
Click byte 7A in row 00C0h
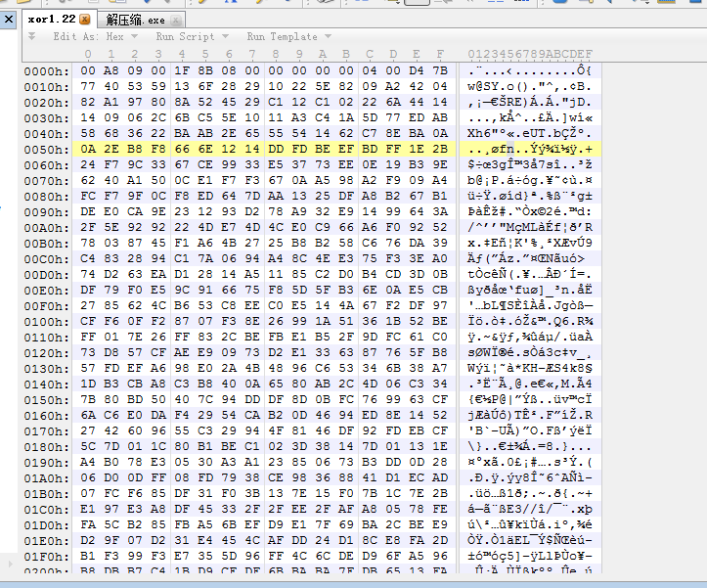click(205, 258)
